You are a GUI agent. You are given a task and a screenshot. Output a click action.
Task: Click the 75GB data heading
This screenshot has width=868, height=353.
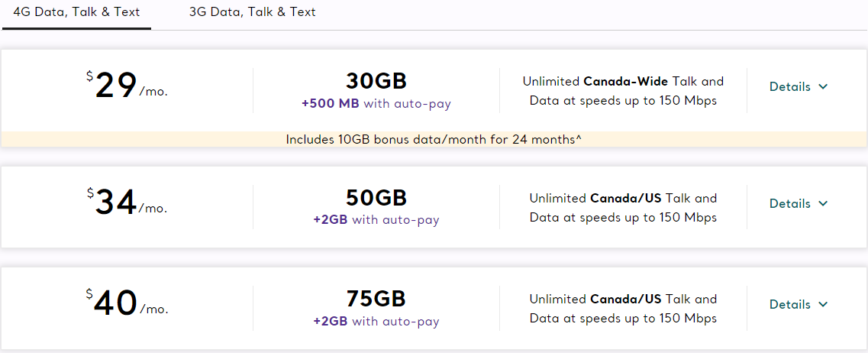[376, 299]
